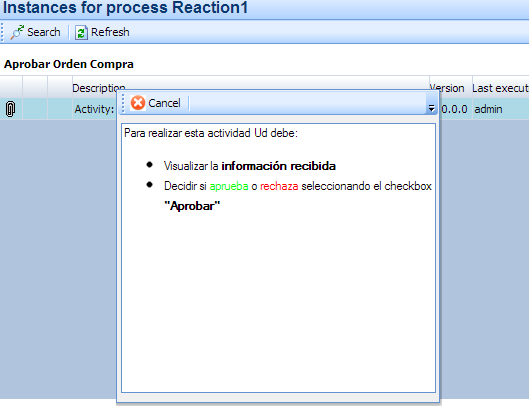Image resolution: width=529 pixels, height=419 pixels.
Task: Sort by the Version column header
Action: (447, 88)
